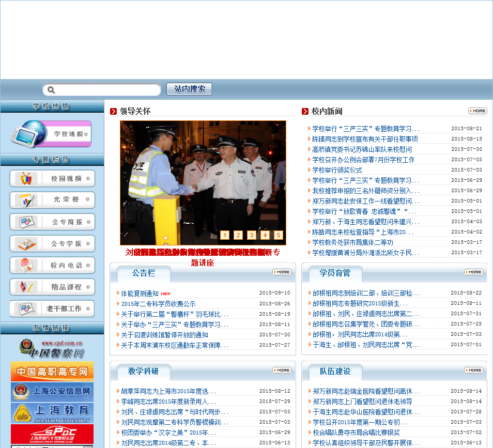Open 公专学报 sidebar button
This screenshot has height=448, width=493.
[52, 244]
